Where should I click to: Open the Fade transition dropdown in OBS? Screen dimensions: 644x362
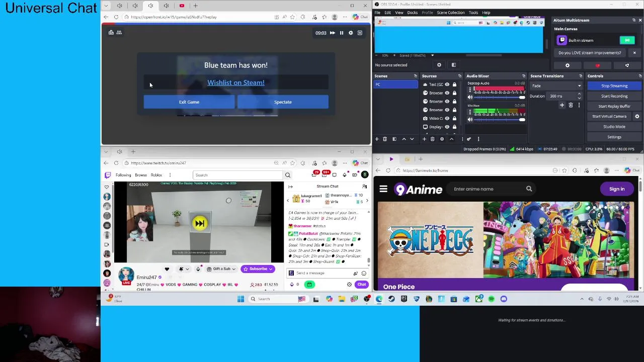click(556, 86)
